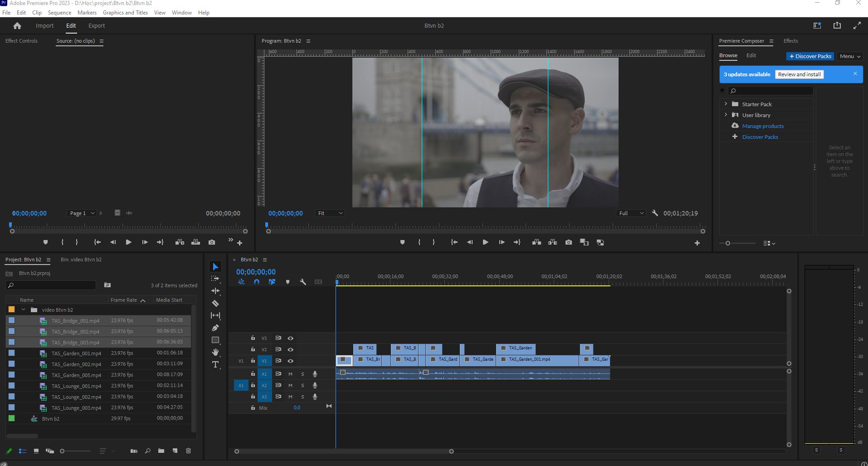The image size is (868, 466).
Task: Open the Fit zoom level dropdown
Action: click(330, 213)
